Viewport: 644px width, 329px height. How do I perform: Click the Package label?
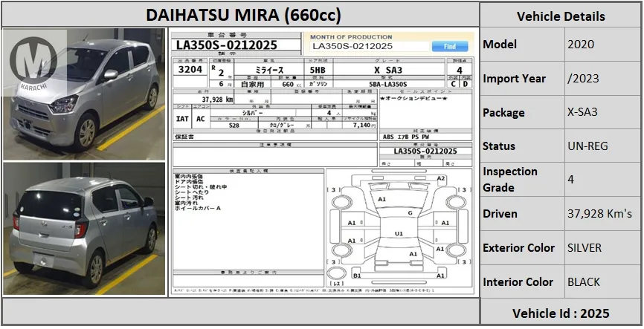503,112
